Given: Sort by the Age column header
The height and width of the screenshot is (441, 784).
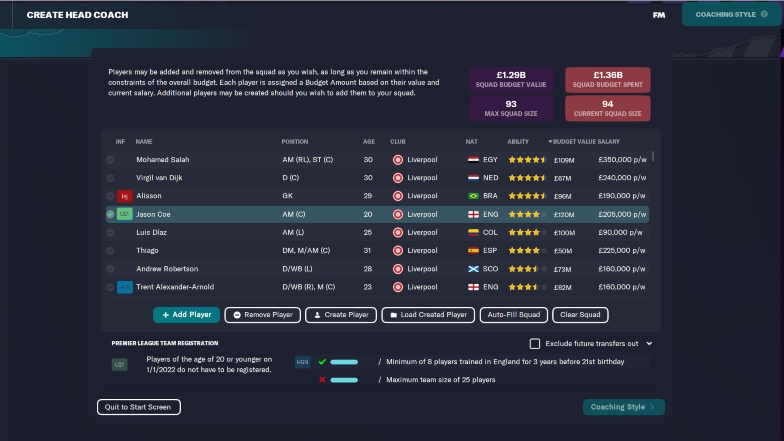Looking at the screenshot, I should pyautogui.click(x=369, y=142).
